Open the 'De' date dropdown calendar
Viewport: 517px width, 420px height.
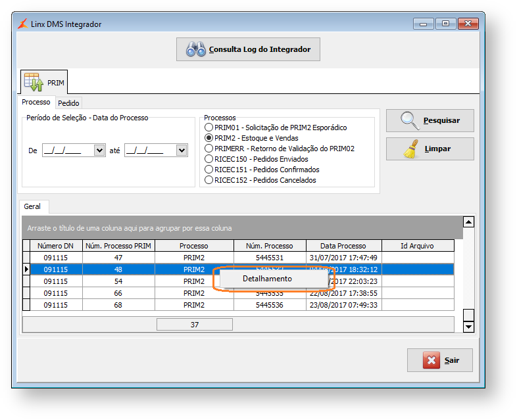pos(99,151)
